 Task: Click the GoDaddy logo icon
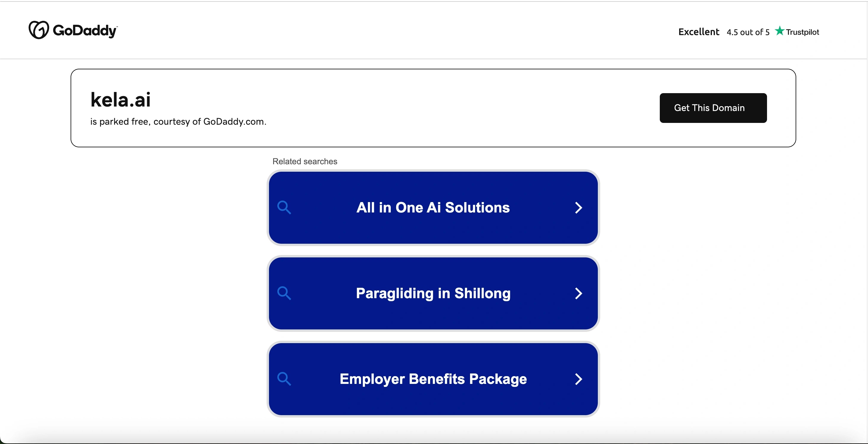(39, 30)
